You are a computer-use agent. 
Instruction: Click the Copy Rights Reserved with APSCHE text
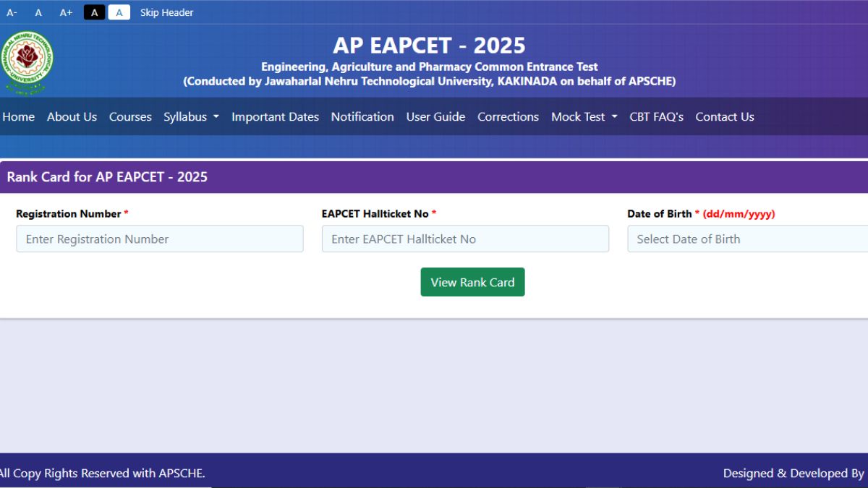[103, 474]
